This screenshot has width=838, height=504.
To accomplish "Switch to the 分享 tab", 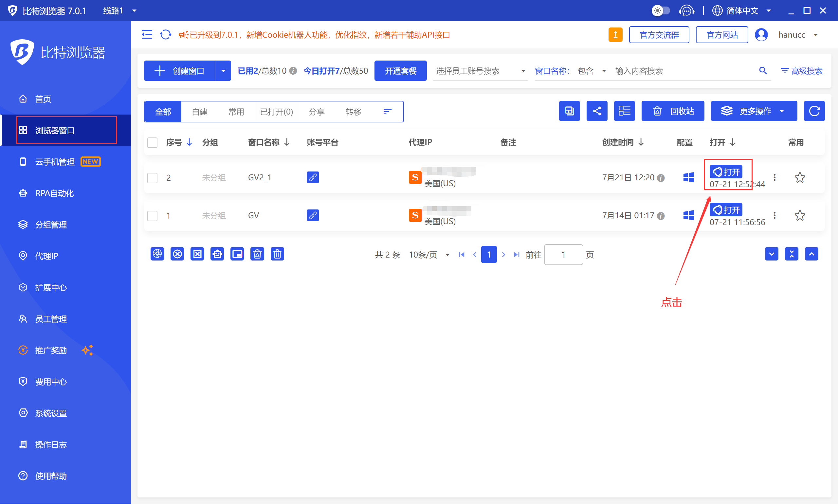I will point(317,111).
